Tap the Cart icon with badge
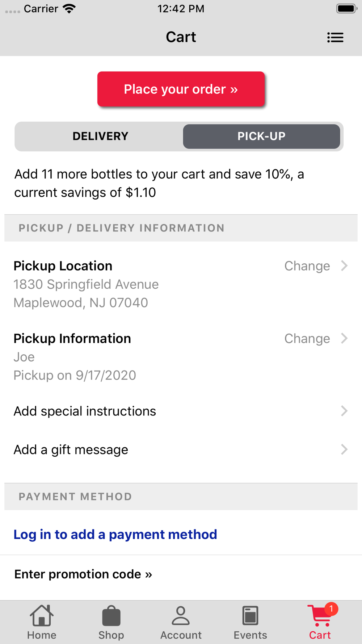 pyautogui.click(x=320, y=616)
